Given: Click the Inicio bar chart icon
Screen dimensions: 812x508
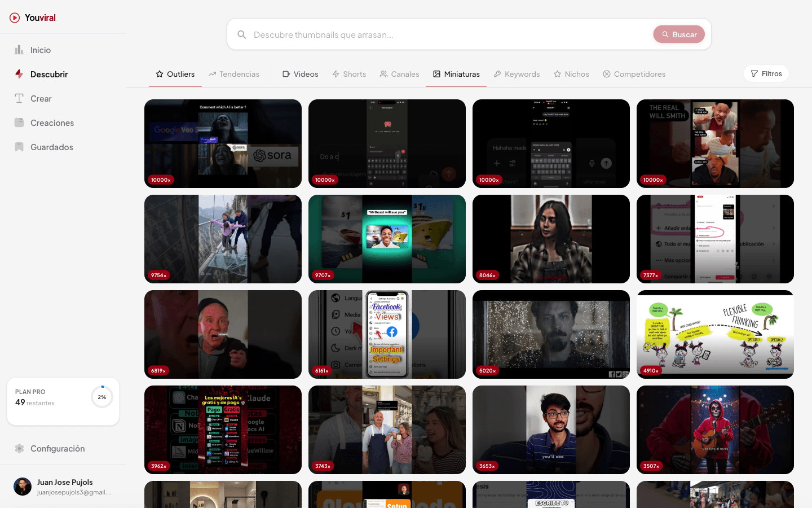Looking at the screenshot, I should [19, 50].
